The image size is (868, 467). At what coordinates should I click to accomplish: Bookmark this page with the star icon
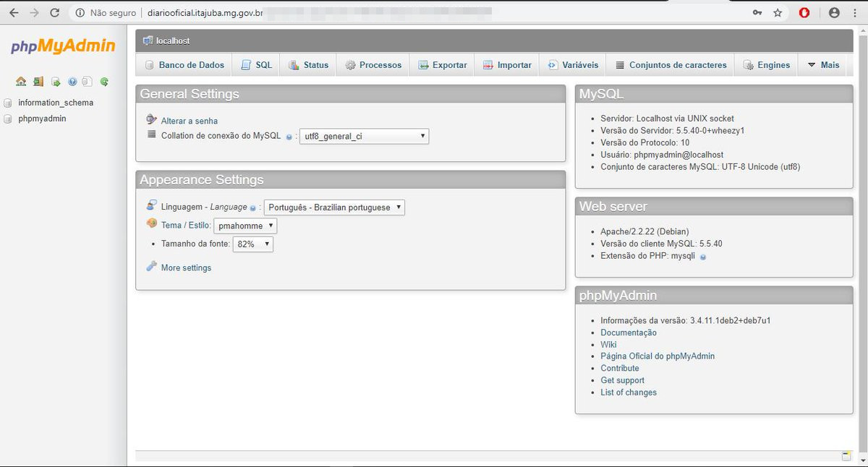click(x=778, y=13)
